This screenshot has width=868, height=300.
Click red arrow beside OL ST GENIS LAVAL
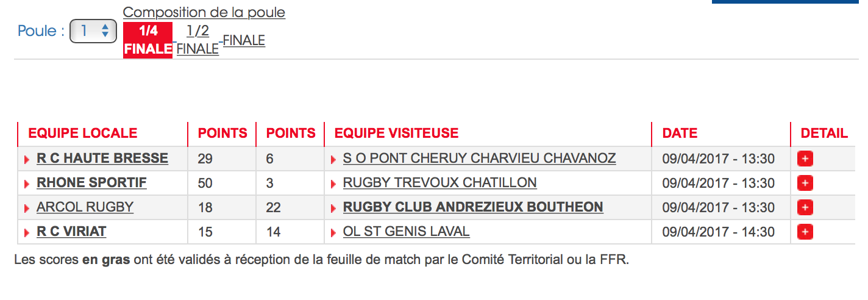click(x=333, y=233)
